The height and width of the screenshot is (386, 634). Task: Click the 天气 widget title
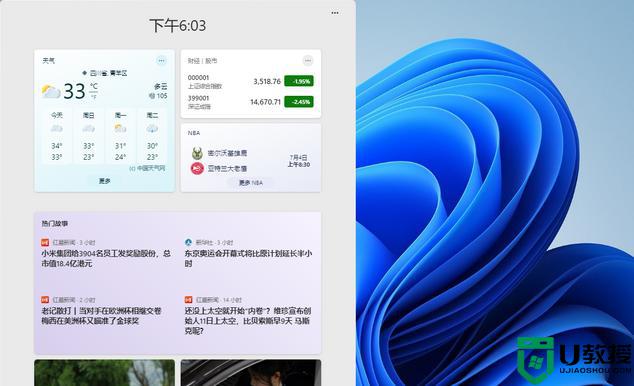click(48, 61)
